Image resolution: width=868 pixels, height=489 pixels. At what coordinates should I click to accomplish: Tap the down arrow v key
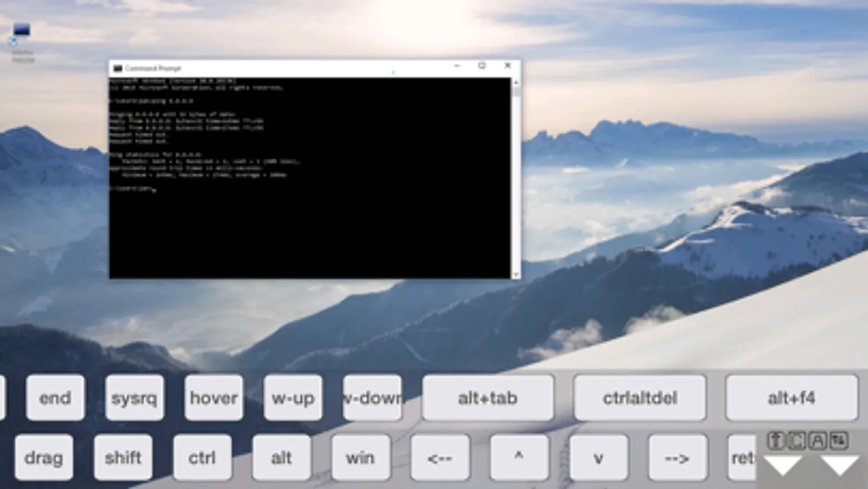click(599, 457)
